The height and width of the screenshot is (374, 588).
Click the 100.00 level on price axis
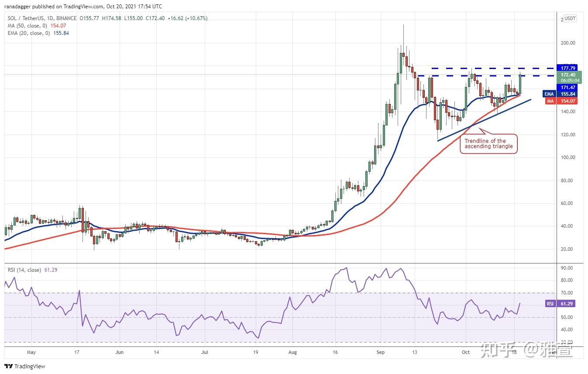(568, 157)
